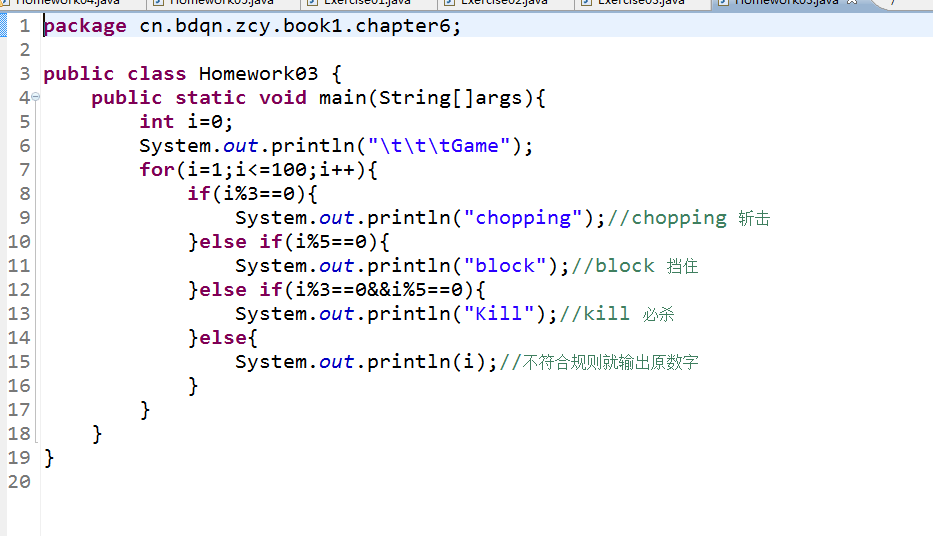Click the closing brace on line 16
The width and height of the screenshot is (933, 536).
click(x=193, y=386)
